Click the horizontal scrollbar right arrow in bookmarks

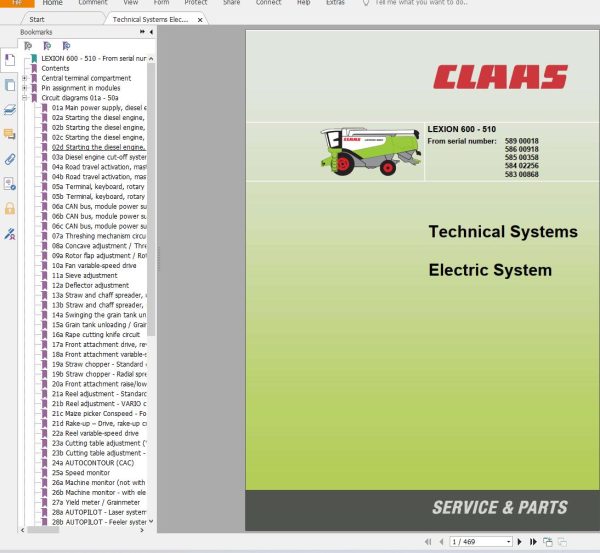(142, 530)
